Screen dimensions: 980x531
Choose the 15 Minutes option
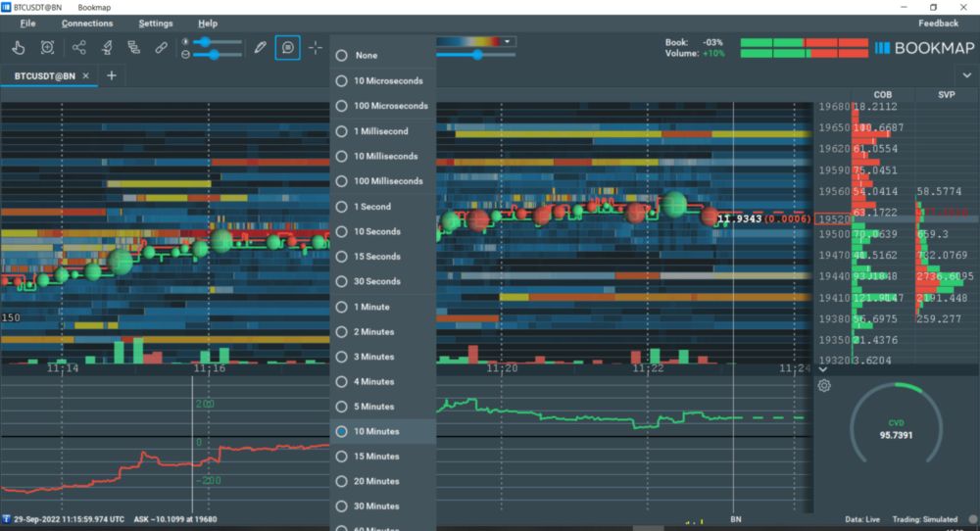[x=382, y=457]
